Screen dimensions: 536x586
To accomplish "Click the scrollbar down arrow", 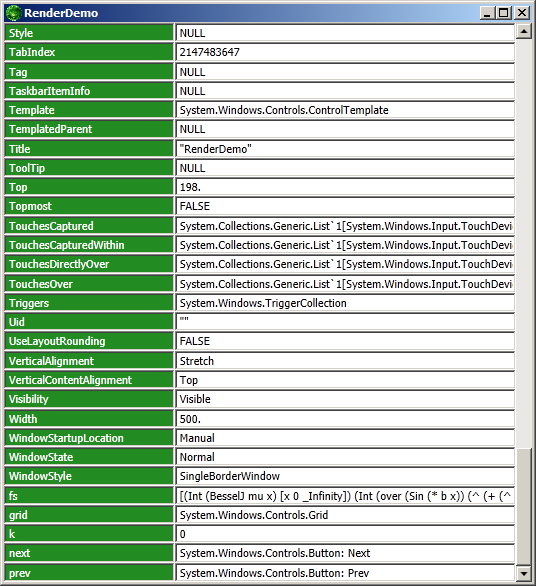I will tap(524, 573).
